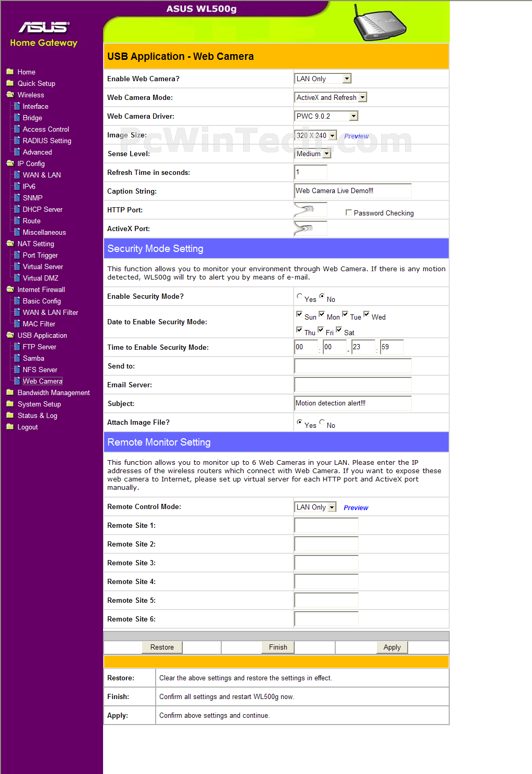Click the page icon beside Virtual Server

(x=17, y=267)
